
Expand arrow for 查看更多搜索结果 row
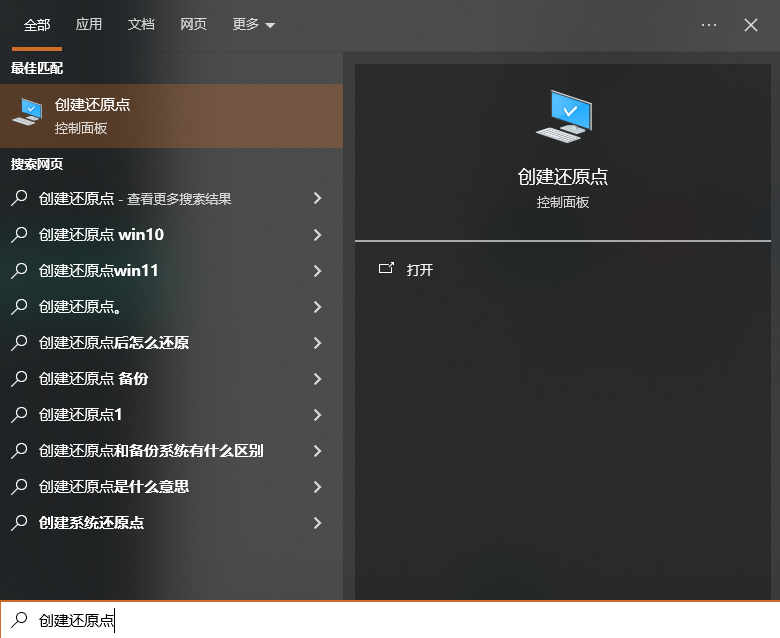pos(317,198)
